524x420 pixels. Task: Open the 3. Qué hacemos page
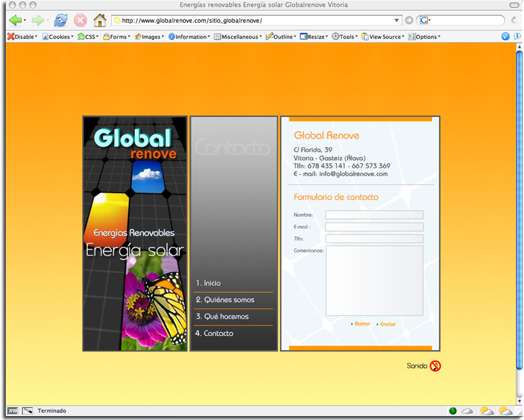(x=223, y=317)
